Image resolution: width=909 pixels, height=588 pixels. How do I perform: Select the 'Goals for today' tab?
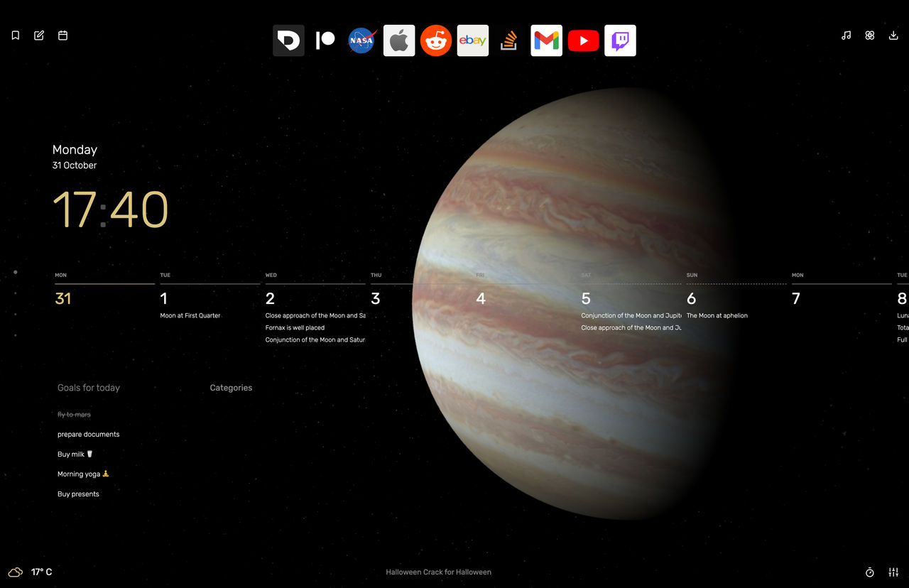click(x=88, y=388)
